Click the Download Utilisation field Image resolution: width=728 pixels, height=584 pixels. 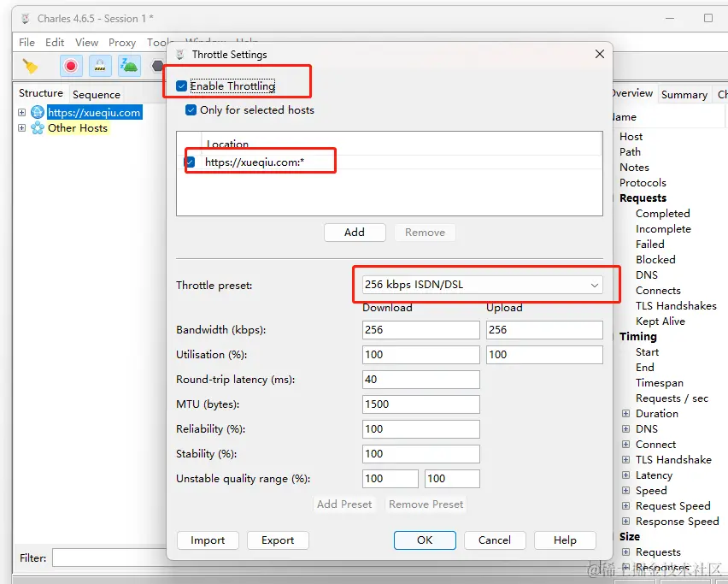(x=420, y=355)
